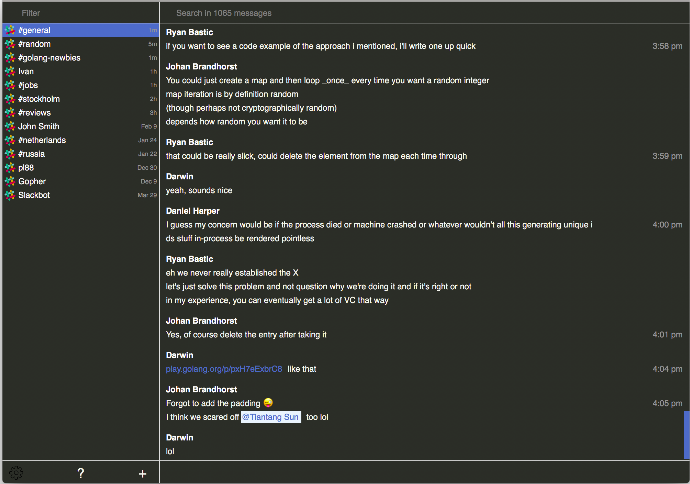Click the sidebar Filter field
Image resolution: width=690 pixels, height=484 pixels.
pos(80,14)
